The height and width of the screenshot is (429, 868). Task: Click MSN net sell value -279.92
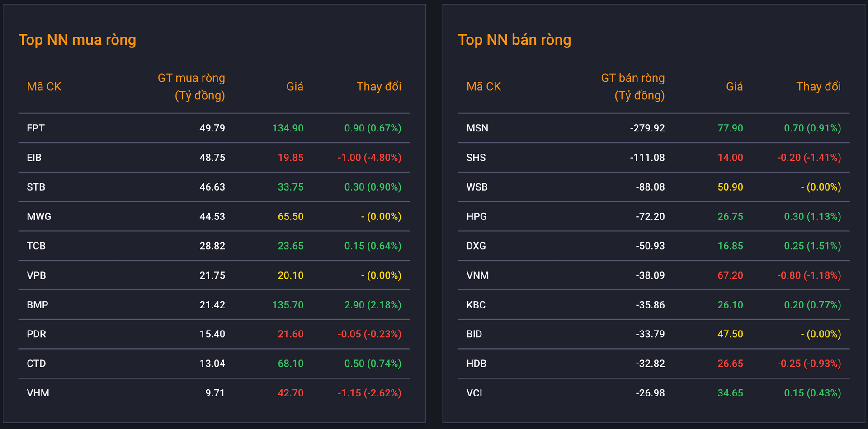(647, 128)
